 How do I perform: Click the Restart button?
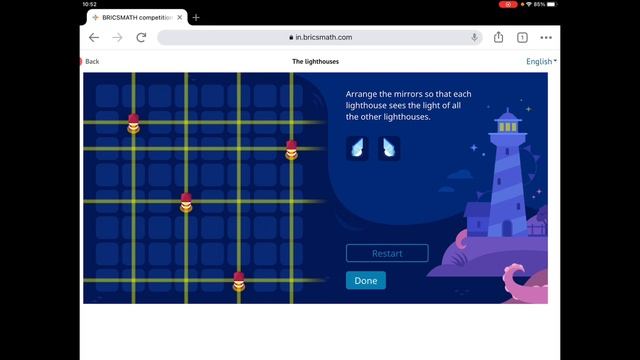coord(387,253)
